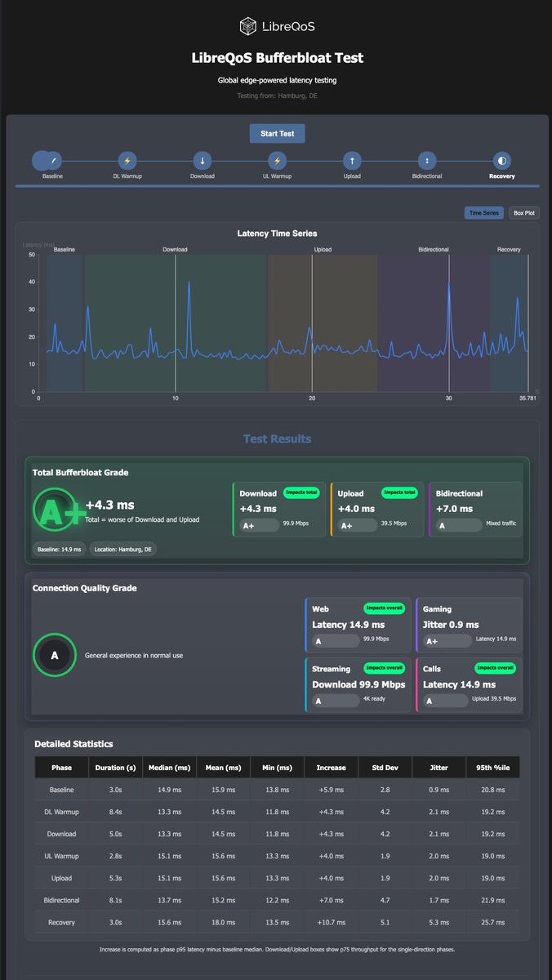Click the Upload Impacts total badge
Screen dimensions: 552x980
tap(399, 492)
